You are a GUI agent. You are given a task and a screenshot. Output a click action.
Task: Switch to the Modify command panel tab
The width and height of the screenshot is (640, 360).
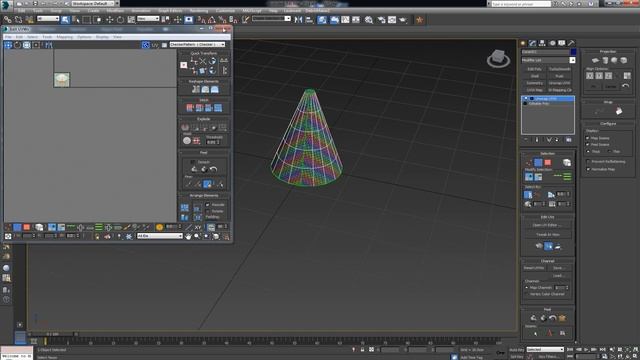pos(533,43)
